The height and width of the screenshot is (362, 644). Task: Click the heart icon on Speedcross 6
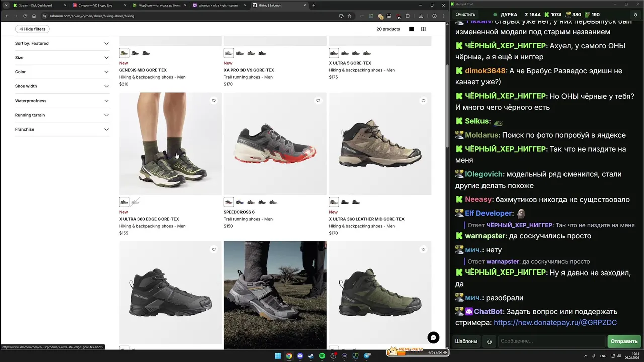[x=318, y=101]
